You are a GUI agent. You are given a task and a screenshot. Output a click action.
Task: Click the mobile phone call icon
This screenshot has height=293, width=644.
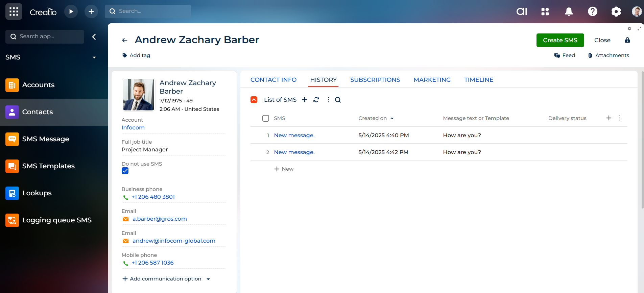pos(126,263)
